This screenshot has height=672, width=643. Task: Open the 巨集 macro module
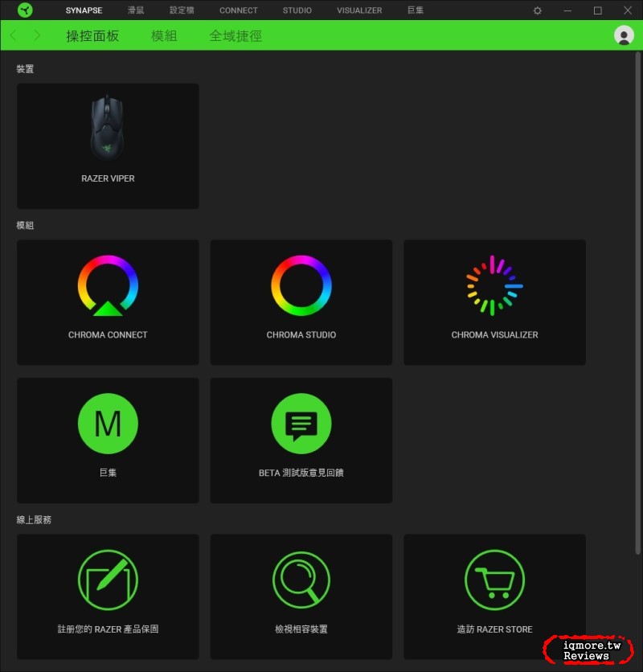tap(108, 440)
